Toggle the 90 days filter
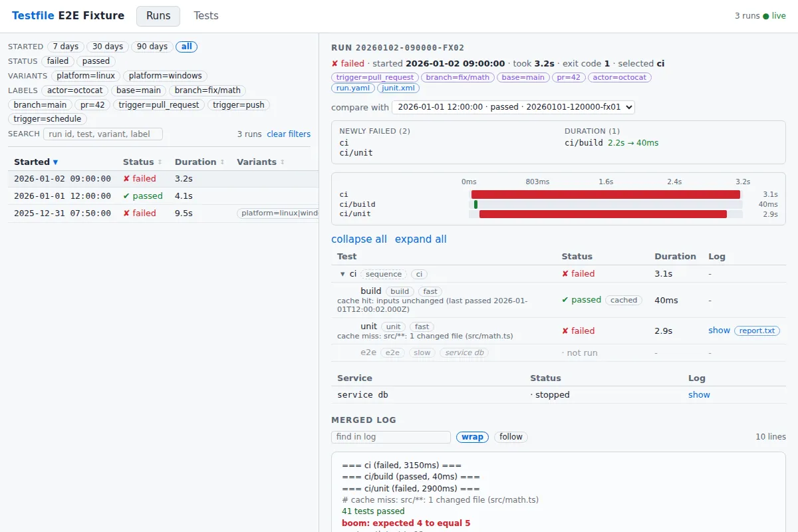Viewport: 798px width, 532px height. [152, 47]
